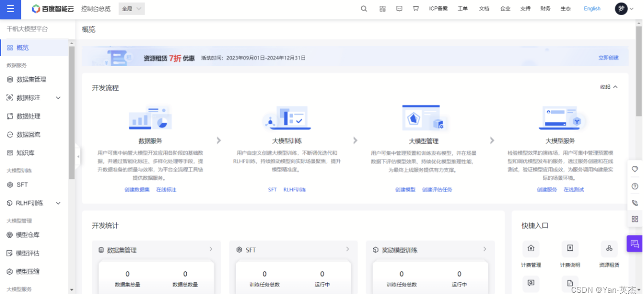This screenshot has height=299, width=644.
Task: Switch language to English
Action: (x=592, y=9)
